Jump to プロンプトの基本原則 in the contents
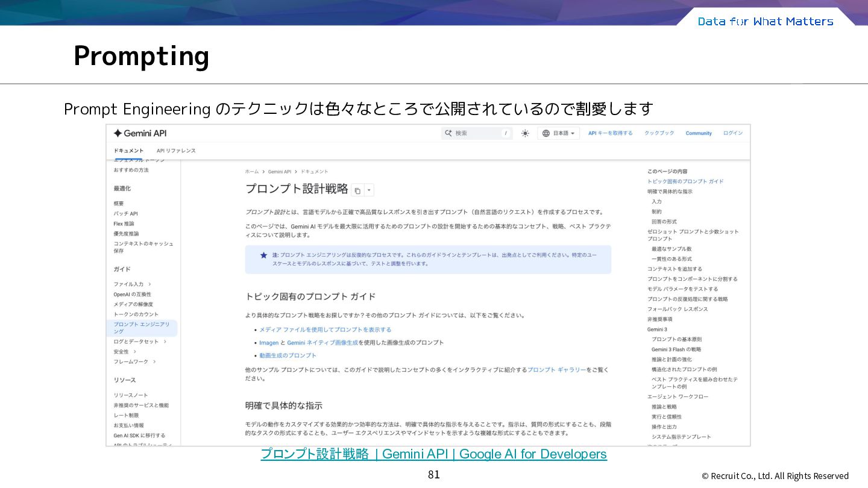 pos(676,339)
